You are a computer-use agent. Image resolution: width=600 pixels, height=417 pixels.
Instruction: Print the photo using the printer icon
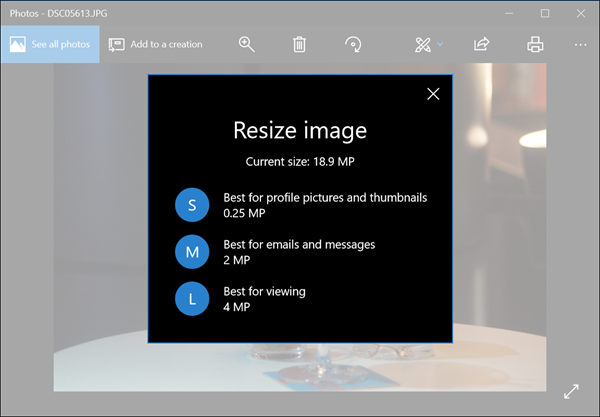point(535,44)
